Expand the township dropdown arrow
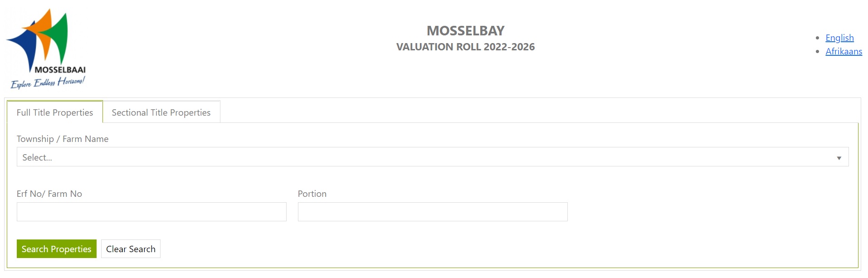This screenshot has height=278, width=868. click(839, 158)
